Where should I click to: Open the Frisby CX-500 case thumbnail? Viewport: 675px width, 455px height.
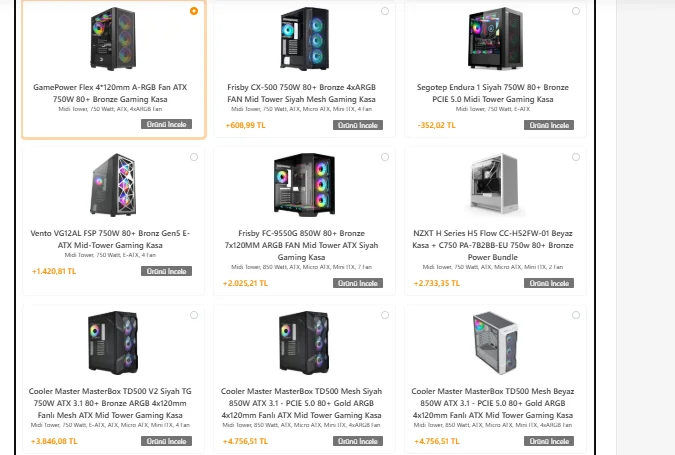304,42
